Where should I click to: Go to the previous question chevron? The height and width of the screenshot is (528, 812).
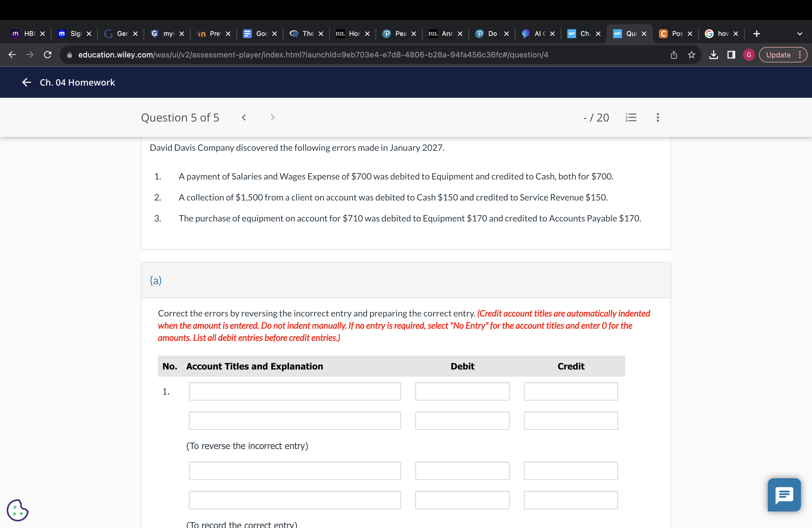[244, 117]
